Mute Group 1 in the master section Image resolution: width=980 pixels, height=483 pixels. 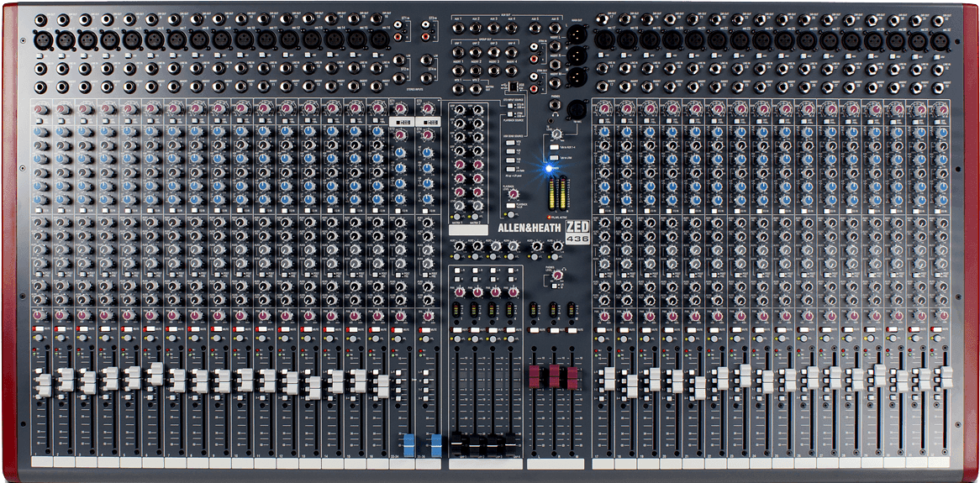tap(458, 329)
